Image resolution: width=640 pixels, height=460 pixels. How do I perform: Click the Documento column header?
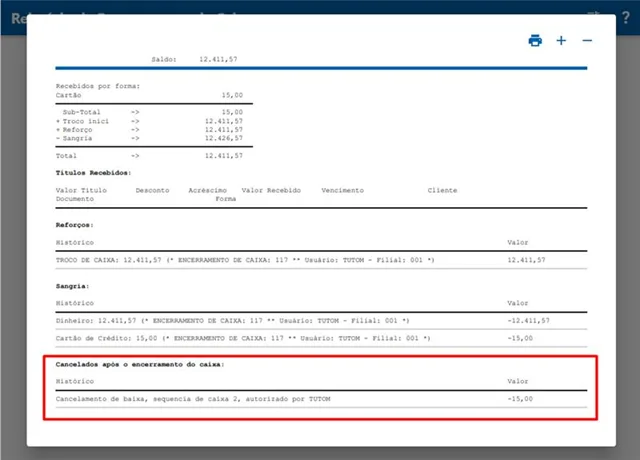75,199
